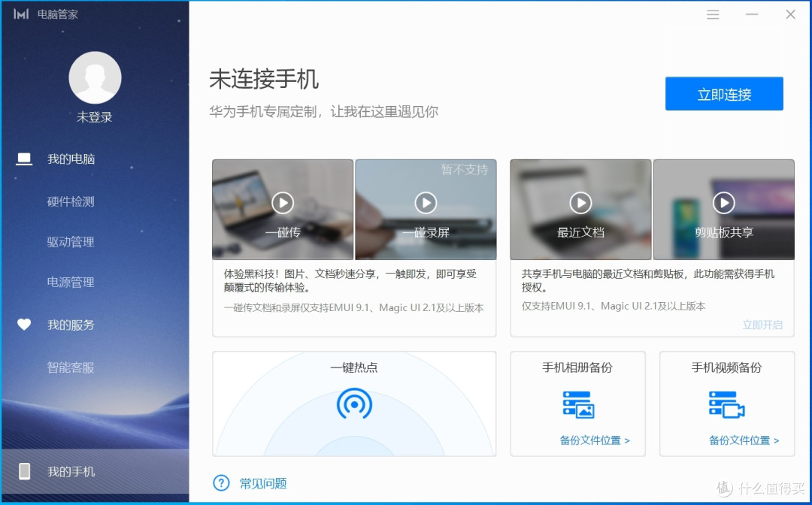The width and height of the screenshot is (812, 505).
Task: Click the PC Manager logo in title bar
Action: tap(21, 14)
